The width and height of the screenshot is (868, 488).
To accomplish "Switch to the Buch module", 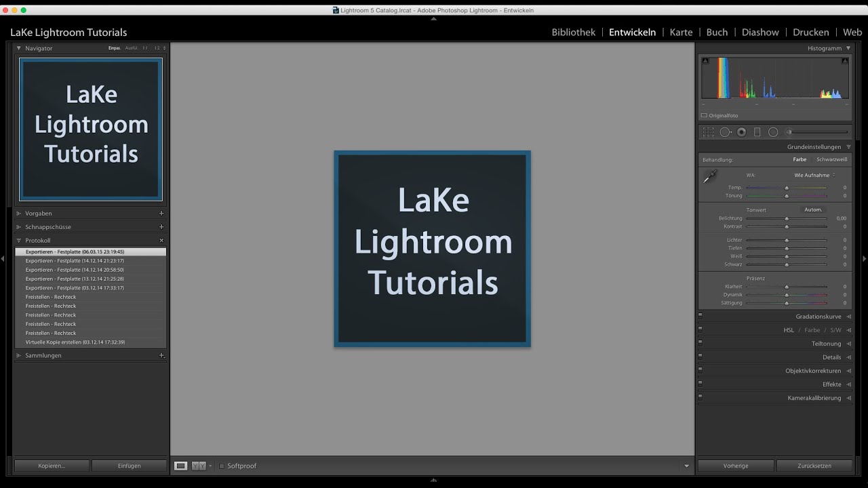I will click(717, 32).
